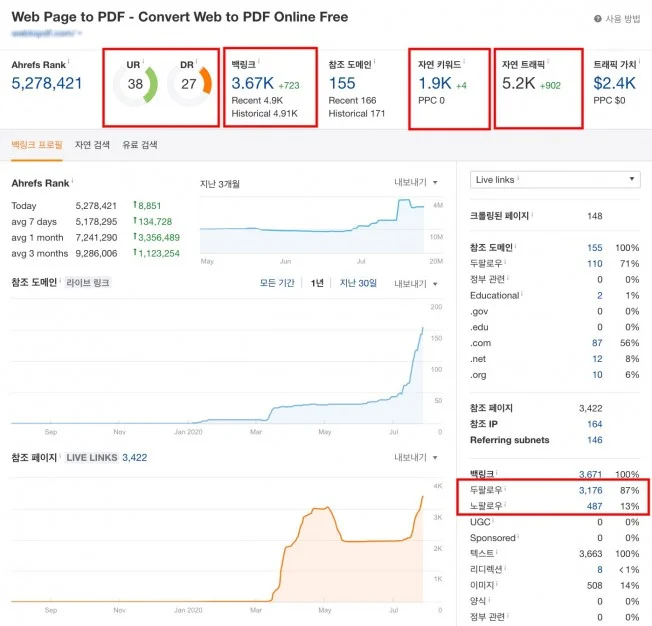The height and width of the screenshot is (626, 652).
Task: Select the 지난 30일 time range option
Action: tap(358, 283)
